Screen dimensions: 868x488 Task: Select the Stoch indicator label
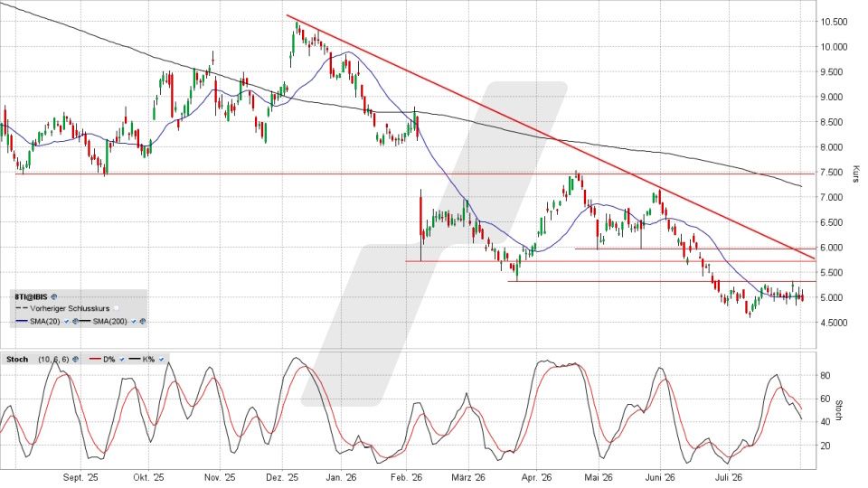click(17, 359)
